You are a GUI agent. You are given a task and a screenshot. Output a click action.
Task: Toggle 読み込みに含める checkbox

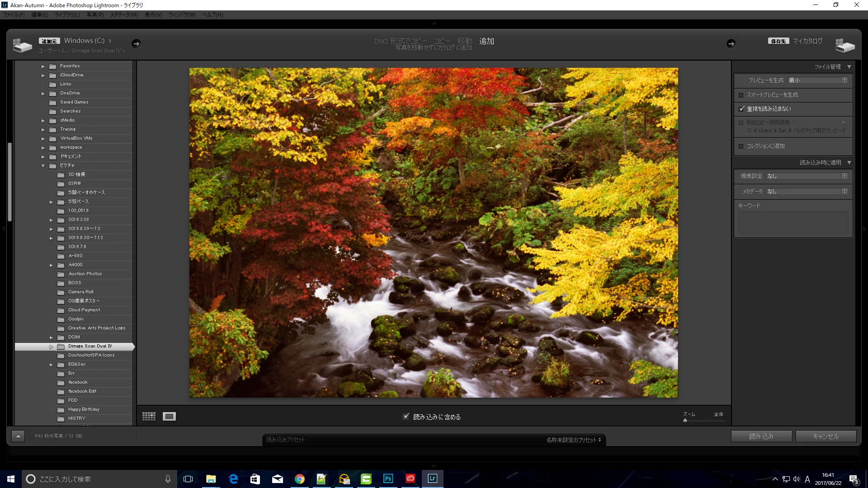[x=406, y=417]
